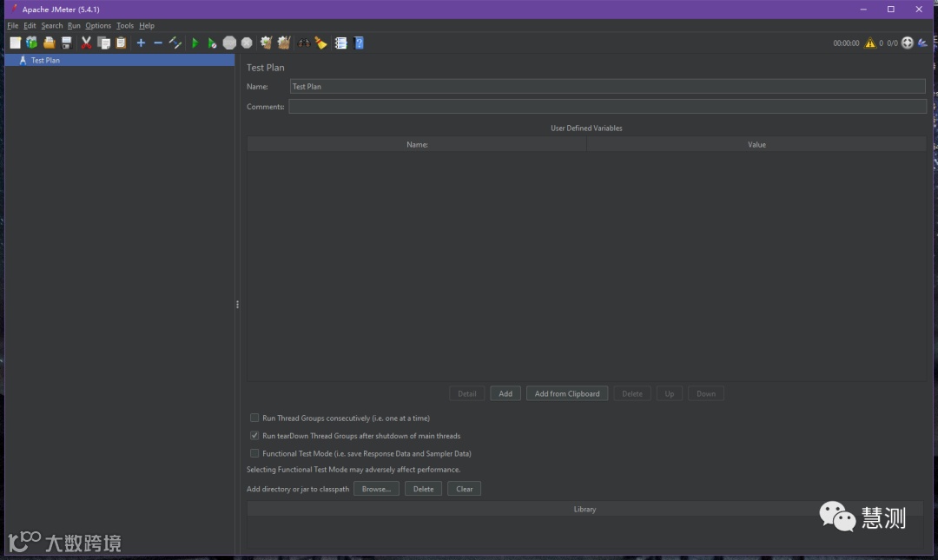Viewport: 938px width, 560px height.
Task: Open the Search menu
Action: tap(51, 26)
